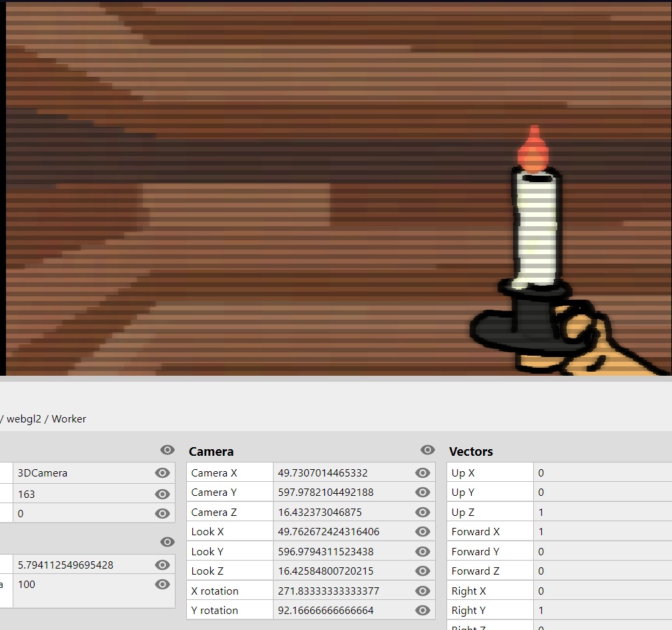The image size is (672, 630).
Task: Click the eye icon beside Y rotation
Action: coord(422,611)
